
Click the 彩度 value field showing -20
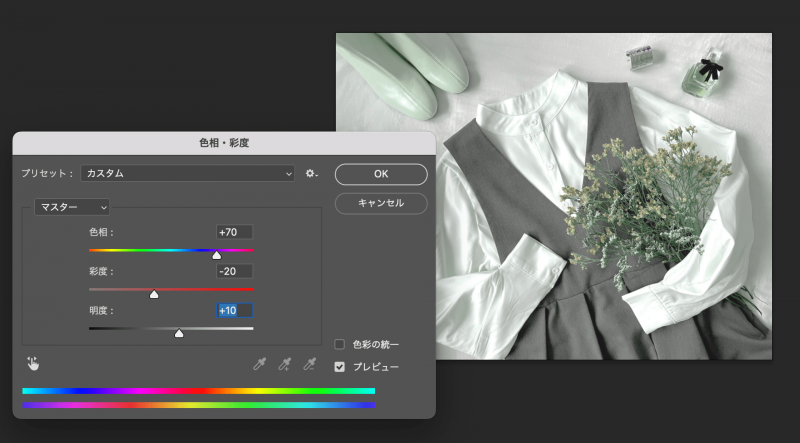(234, 271)
